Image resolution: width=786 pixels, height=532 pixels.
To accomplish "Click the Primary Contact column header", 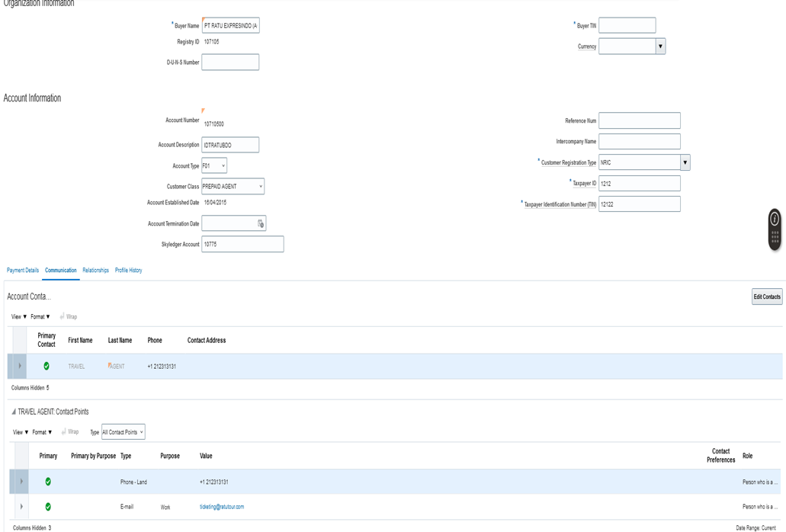I will pos(47,340).
